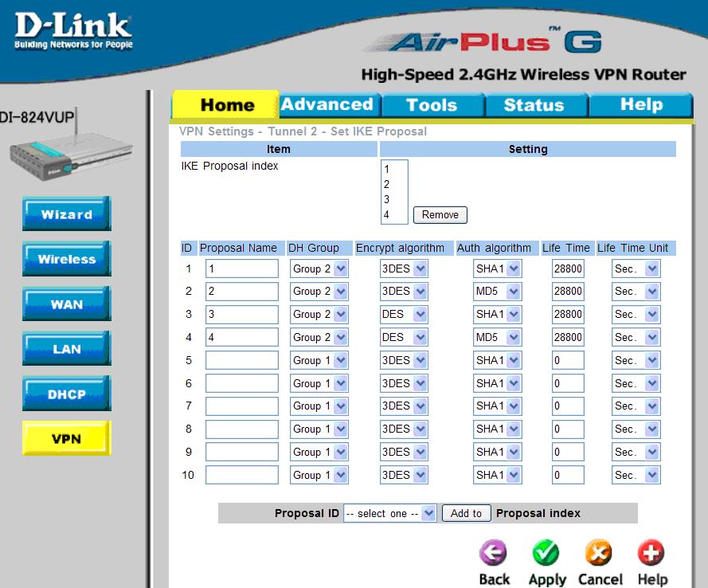The image size is (708, 588).
Task: Go to WAN settings
Action: click(x=67, y=304)
